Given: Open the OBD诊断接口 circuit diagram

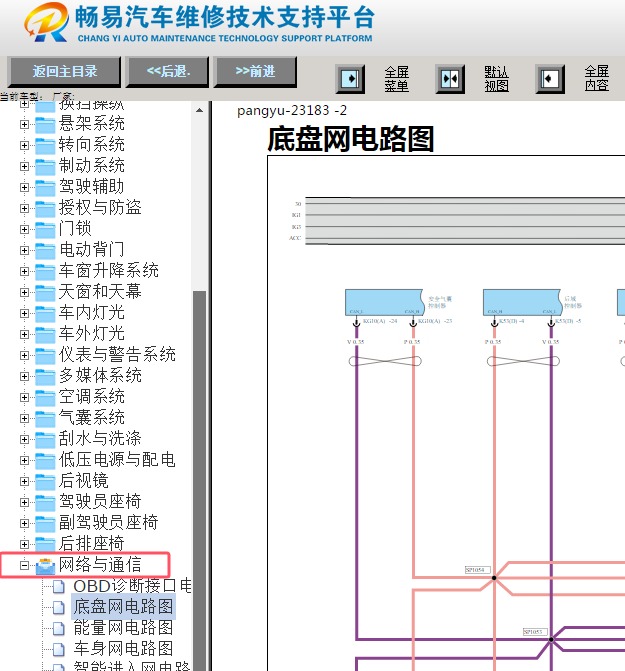Looking at the screenshot, I should click(132, 586).
